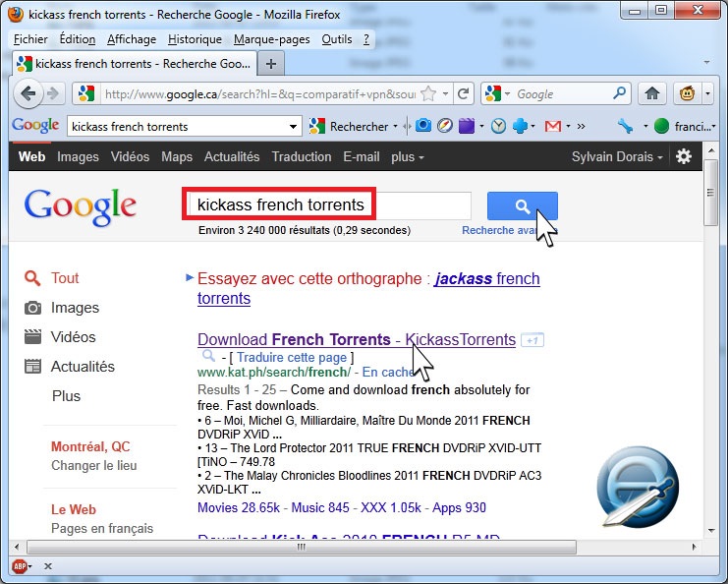Switch to Maps in the Google bar
Screen dimensions: 728x584
click(177, 157)
